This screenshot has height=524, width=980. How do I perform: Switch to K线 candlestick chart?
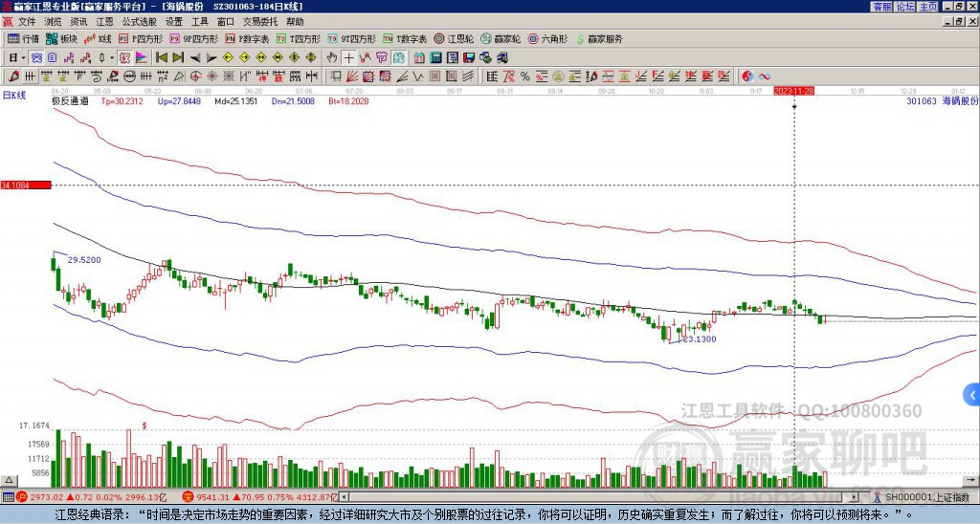99,38
